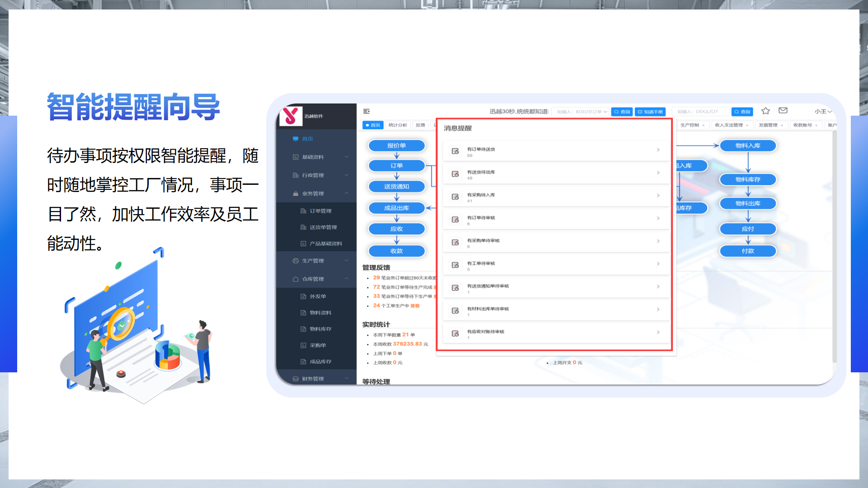Open the 知道手册 button

click(650, 112)
